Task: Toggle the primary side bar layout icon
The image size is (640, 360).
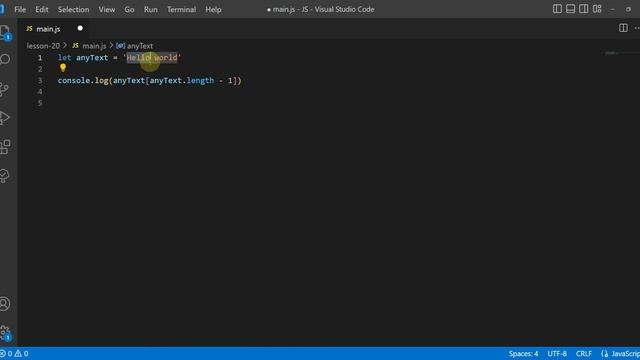Action: [557, 9]
